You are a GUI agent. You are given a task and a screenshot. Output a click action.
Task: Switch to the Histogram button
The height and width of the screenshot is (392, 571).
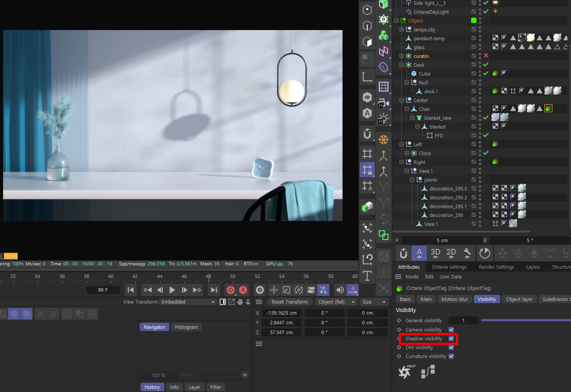(186, 327)
